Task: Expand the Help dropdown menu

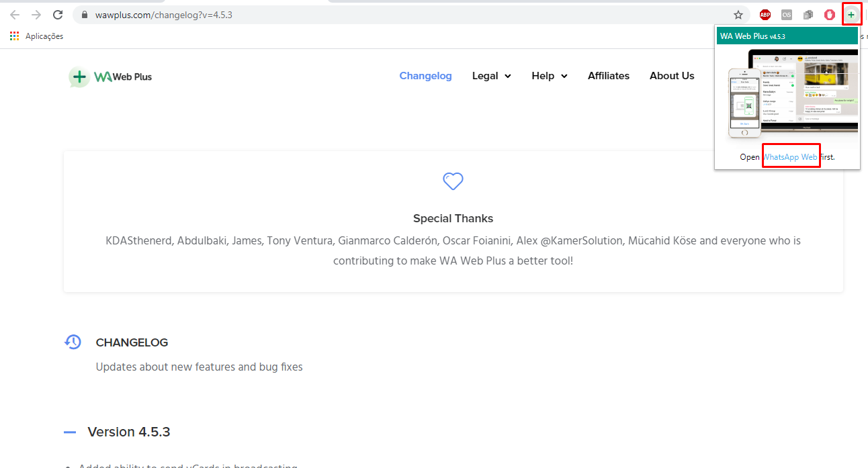Action: pos(549,76)
